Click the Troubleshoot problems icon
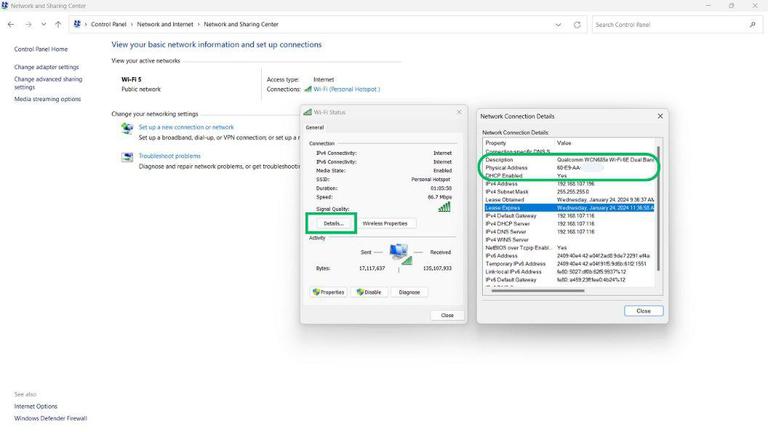768x432 pixels. tap(127, 157)
